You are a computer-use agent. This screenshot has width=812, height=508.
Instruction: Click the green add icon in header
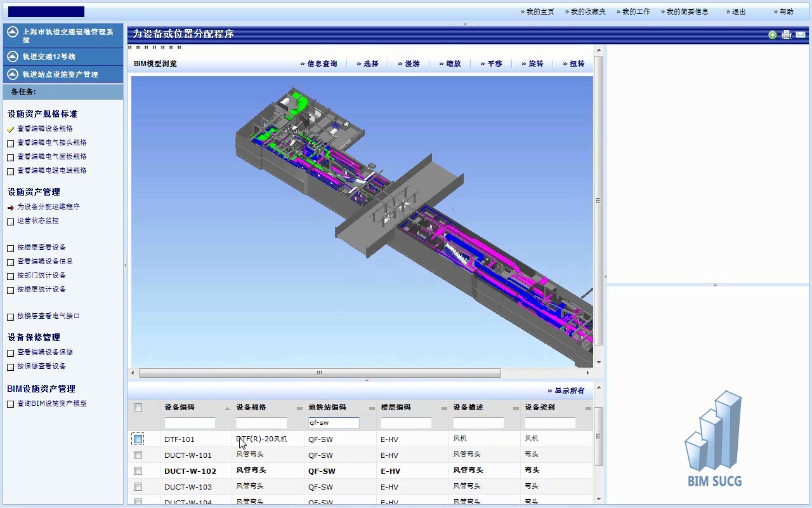(x=772, y=35)
